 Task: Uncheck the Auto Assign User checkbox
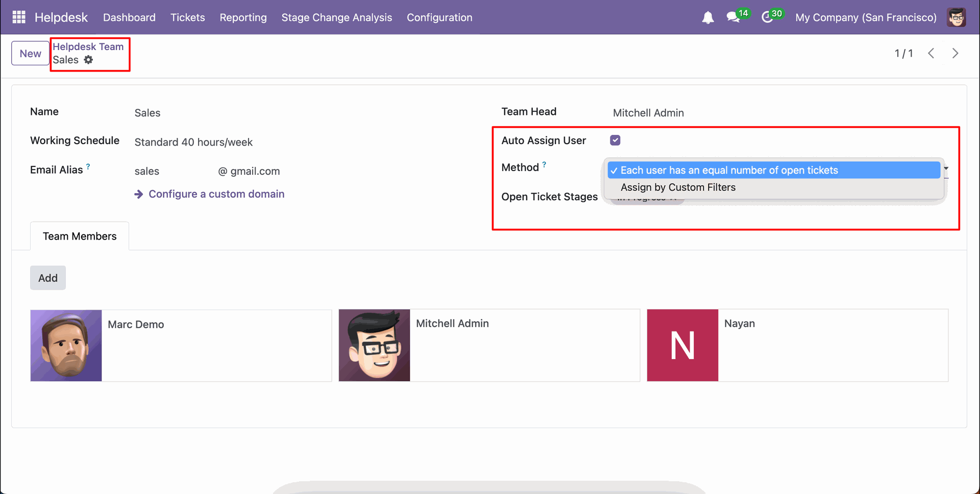pos(615,140)
